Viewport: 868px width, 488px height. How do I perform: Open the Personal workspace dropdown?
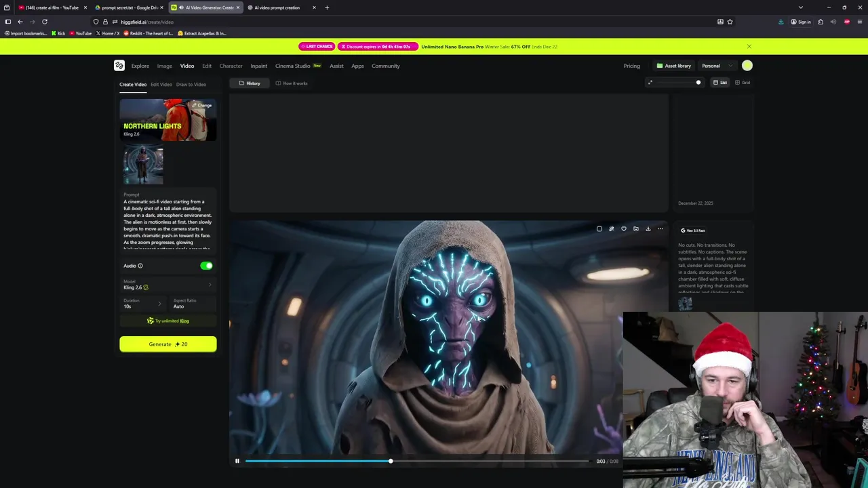pyautogui.click(x=717, y=66)
